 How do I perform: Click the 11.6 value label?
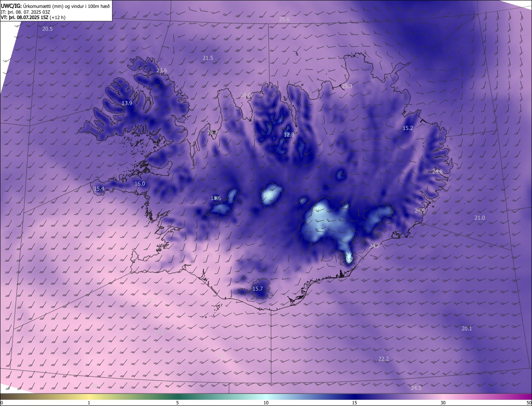pyautogui.click(x=216, y=198)
